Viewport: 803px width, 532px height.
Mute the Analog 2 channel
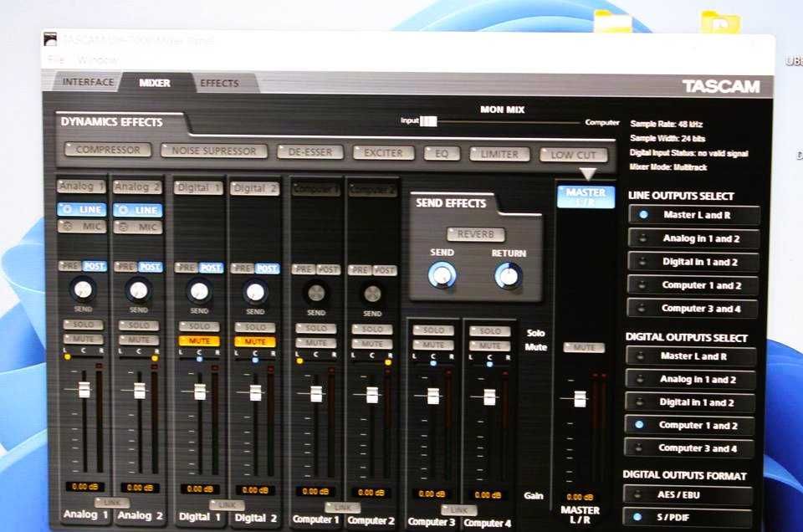point(139,340)
